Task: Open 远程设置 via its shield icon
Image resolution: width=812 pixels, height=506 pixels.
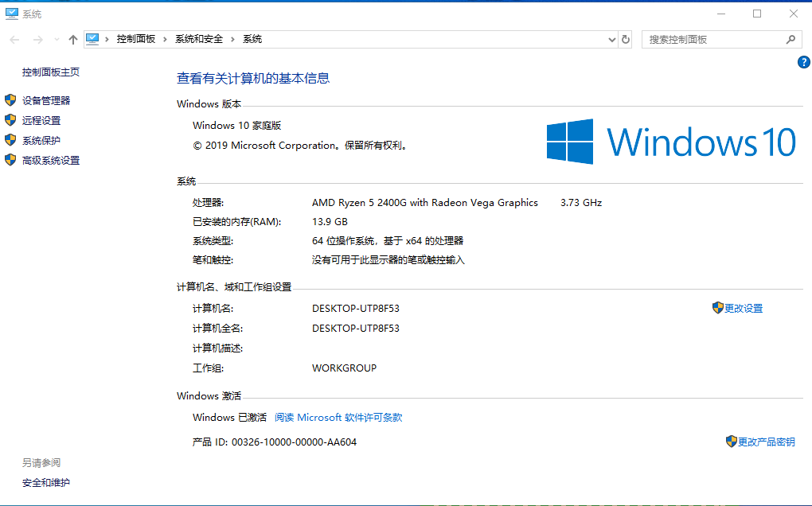Action: coord(11,120)
